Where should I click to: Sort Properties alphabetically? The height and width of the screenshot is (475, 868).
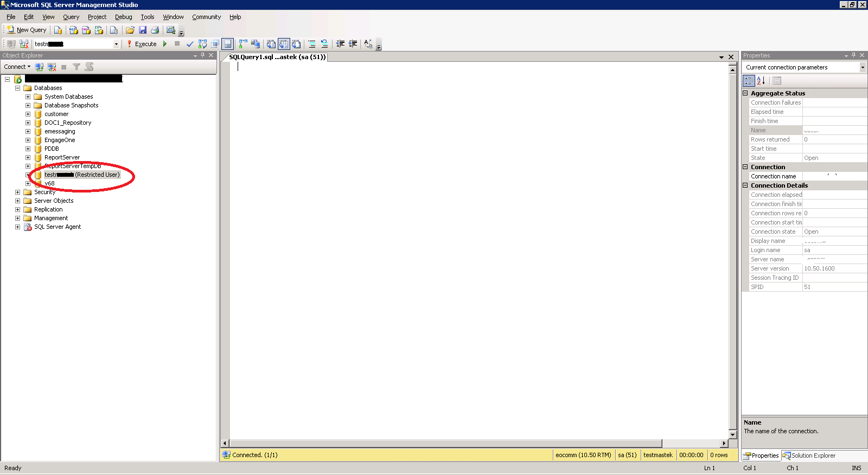click(761, 81)
